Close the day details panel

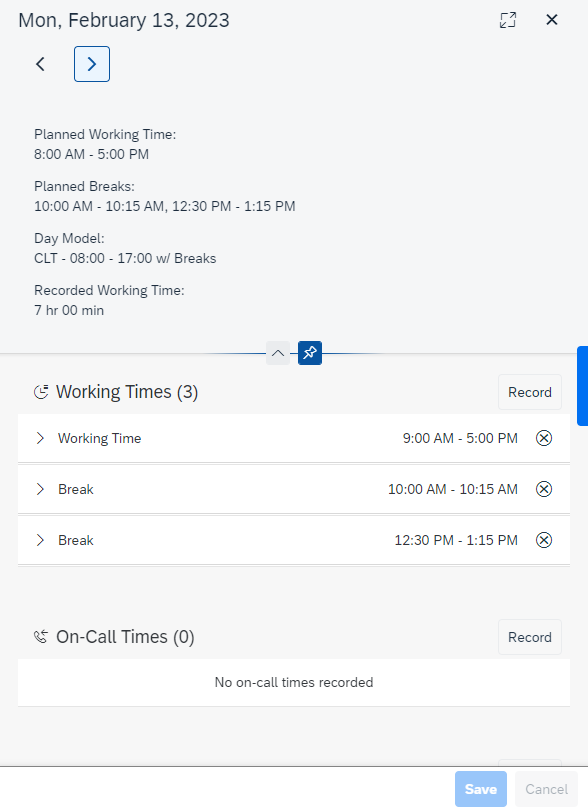pyautogui.click(x=552, y=20)
